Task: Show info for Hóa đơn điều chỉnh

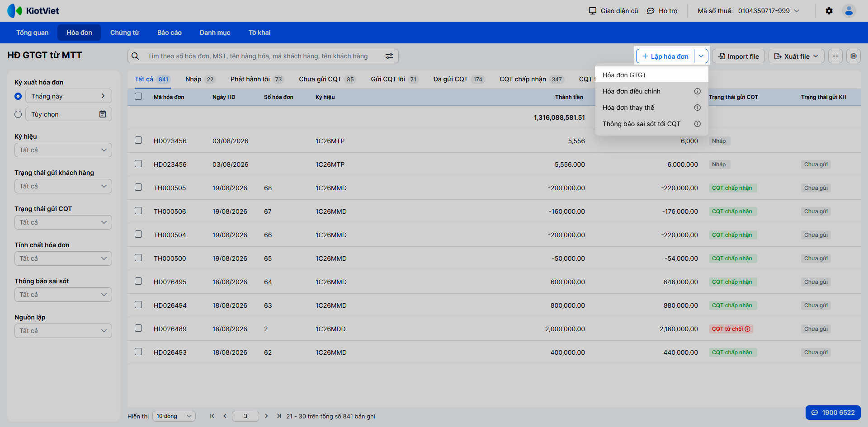Action: point(698,91)
